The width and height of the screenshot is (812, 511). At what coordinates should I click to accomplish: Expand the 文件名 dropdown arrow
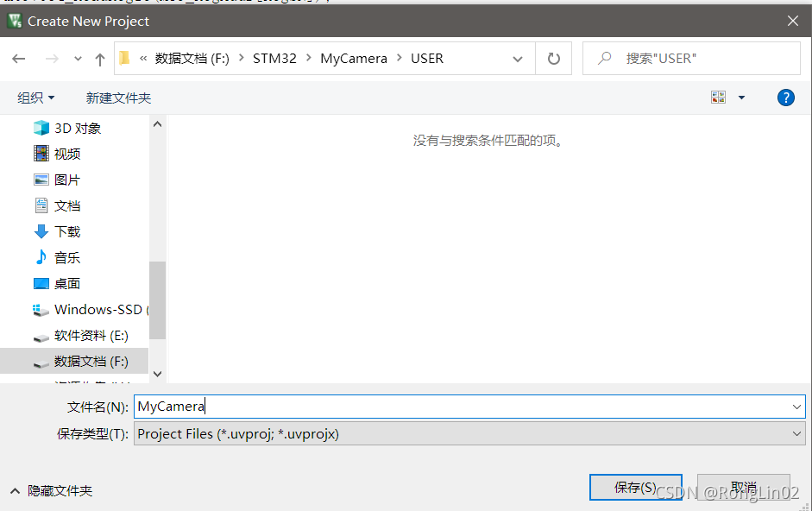tap(796, 407)
